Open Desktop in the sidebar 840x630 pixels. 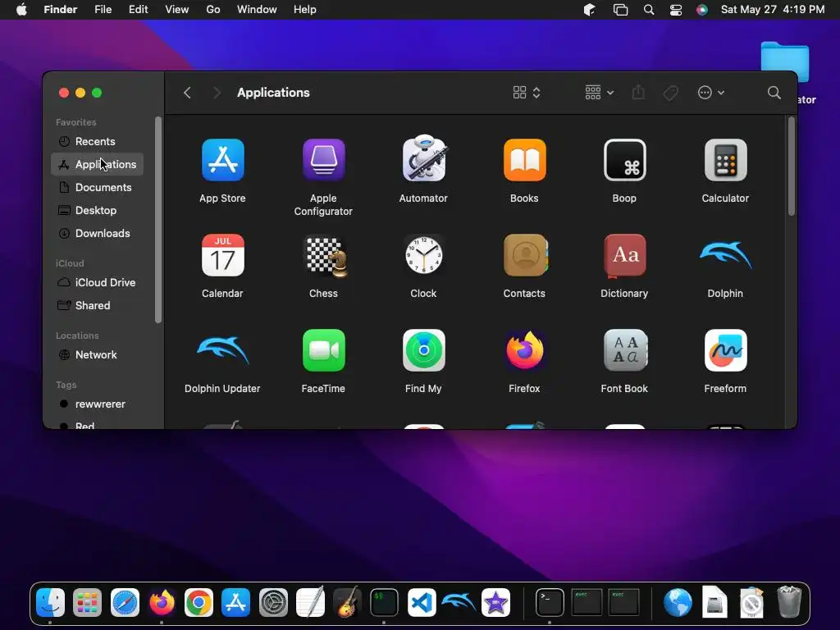click(97, 211)
